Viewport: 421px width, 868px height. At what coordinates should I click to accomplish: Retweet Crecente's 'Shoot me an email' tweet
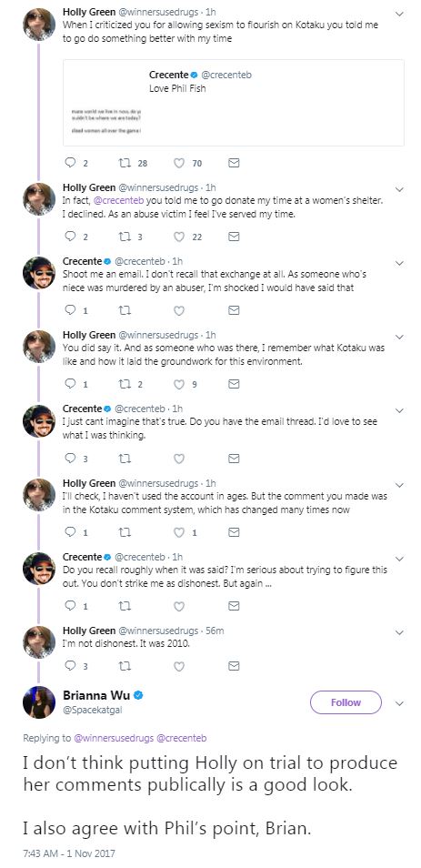tap(125, 310)
